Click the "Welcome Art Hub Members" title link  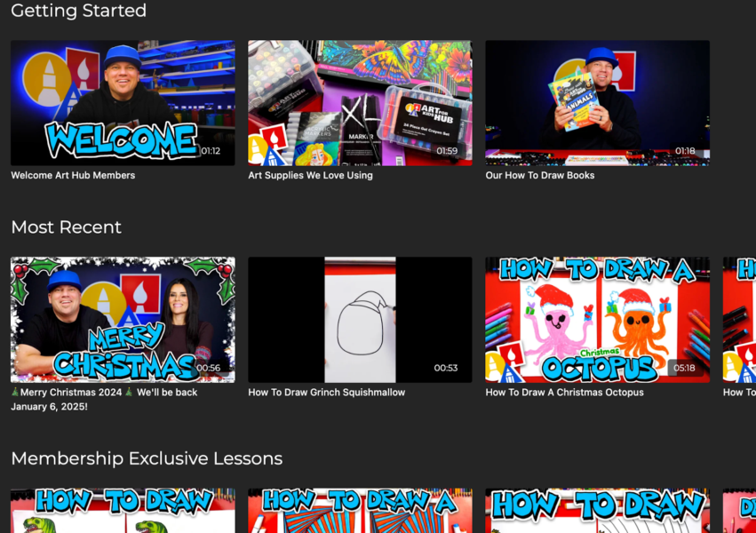(73, 176)
